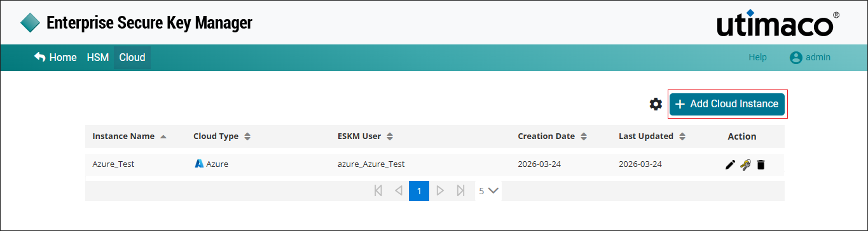
Task: Click the admin user avatar icon
Action: pos(796,57)
